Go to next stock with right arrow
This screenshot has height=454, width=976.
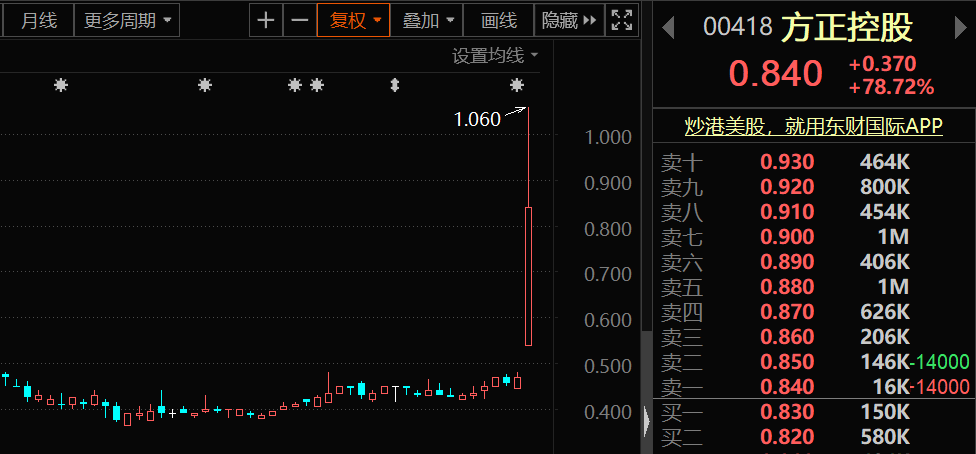[961, 26]
